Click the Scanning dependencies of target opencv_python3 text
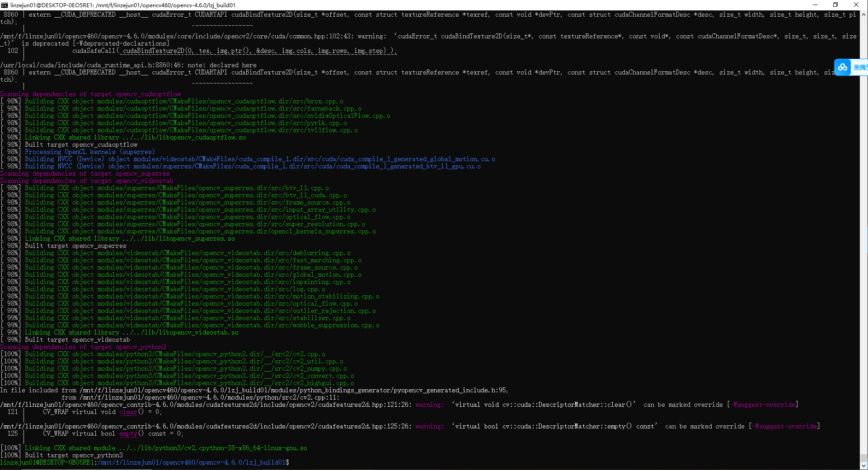This screenshot has height=470, width=868. (x=83, y=347)
